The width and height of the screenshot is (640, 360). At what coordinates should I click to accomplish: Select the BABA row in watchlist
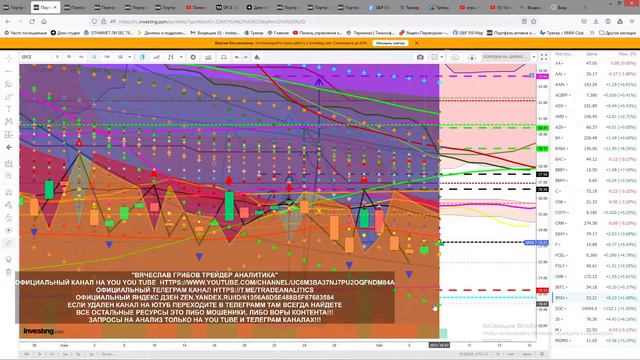(596, 149)
